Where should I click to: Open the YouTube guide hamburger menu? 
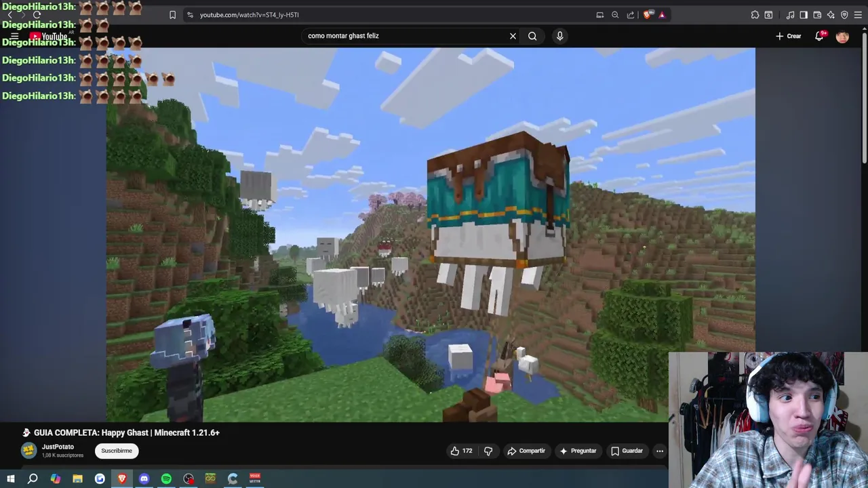click(14, 36)
